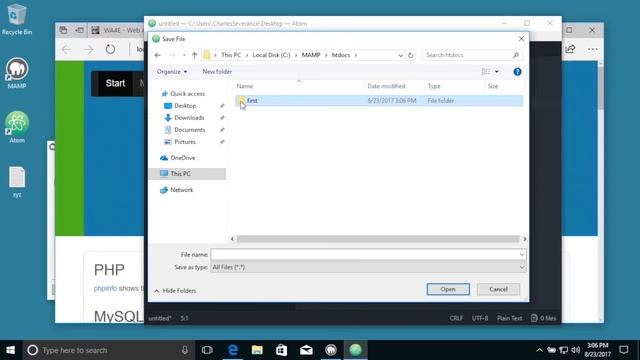This screenshot has width=640, height=360.
Task: Expand the File name dropdown arrow
Action: [522, 254]
